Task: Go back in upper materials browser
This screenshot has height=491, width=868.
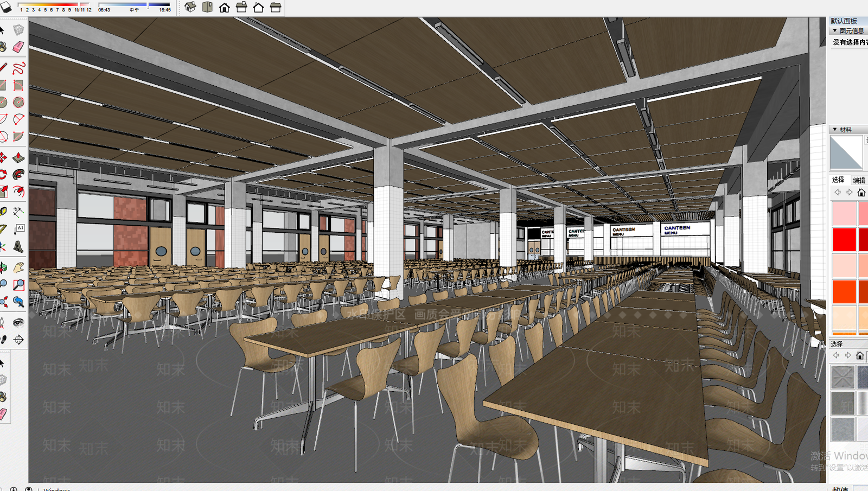Action: tap(838, 193)
